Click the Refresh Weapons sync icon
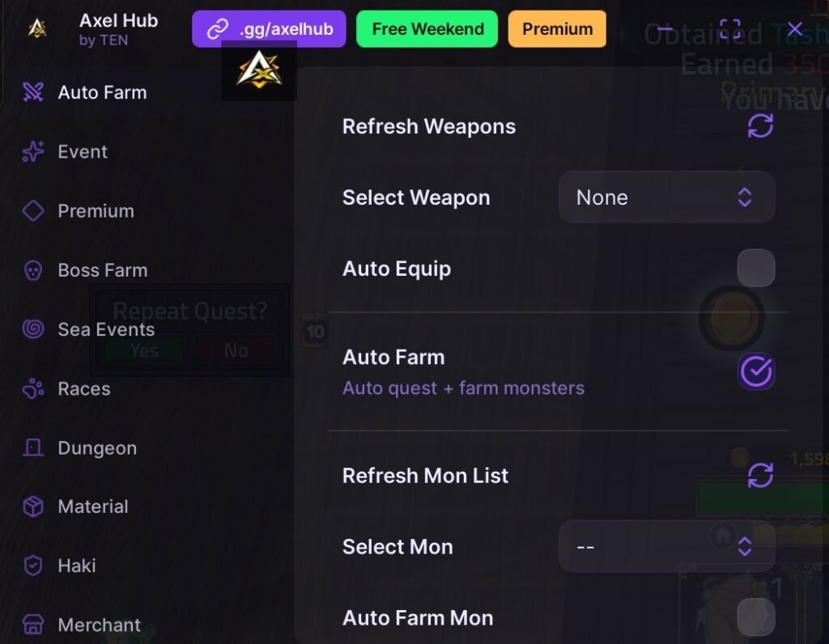829x644 pixels. [x=759, y=126]
